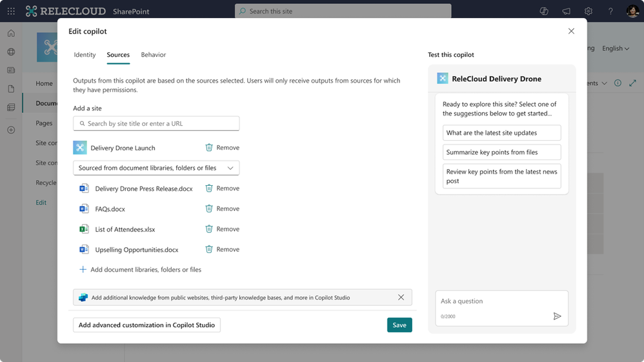Dismiss the Copilot Studio knowledge banner
Viewport: 644px width, 362px height.
[401, 297]
